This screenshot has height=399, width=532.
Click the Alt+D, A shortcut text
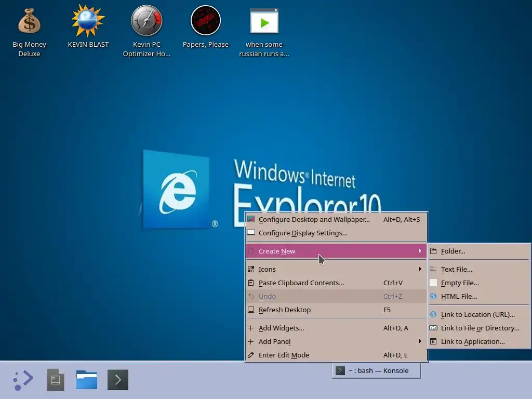click(x=395, y=328)
